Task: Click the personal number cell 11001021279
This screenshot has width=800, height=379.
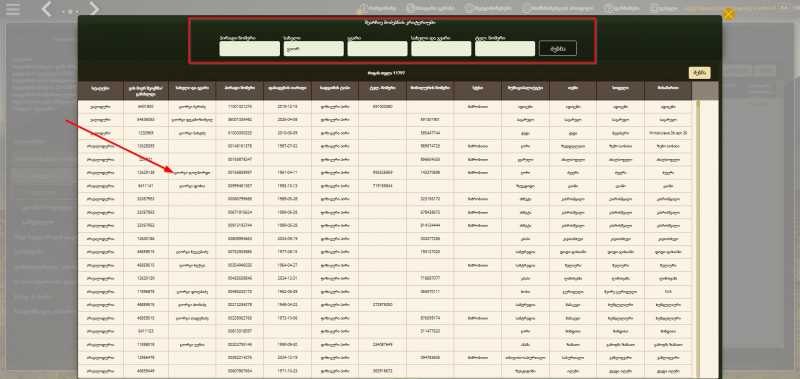Action: pos(239,107)
